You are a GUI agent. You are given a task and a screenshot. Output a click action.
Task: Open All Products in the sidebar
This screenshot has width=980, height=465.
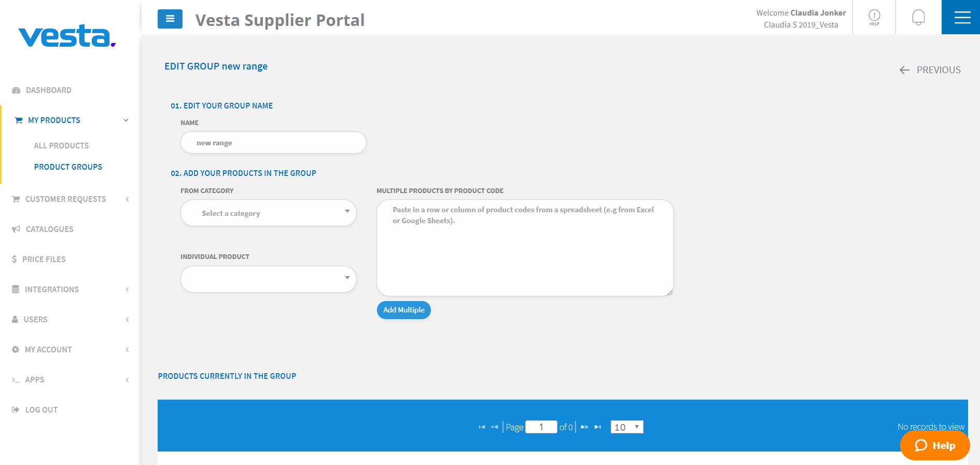tap(61, 146)
